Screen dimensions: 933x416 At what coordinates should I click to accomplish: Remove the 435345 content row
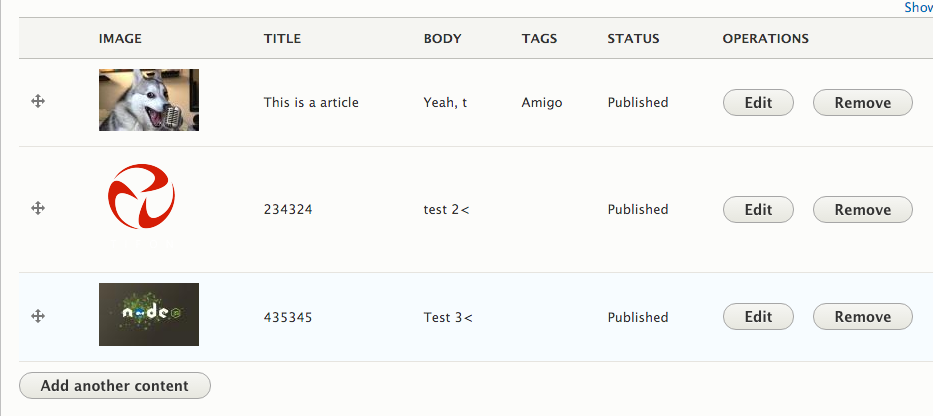863,317
